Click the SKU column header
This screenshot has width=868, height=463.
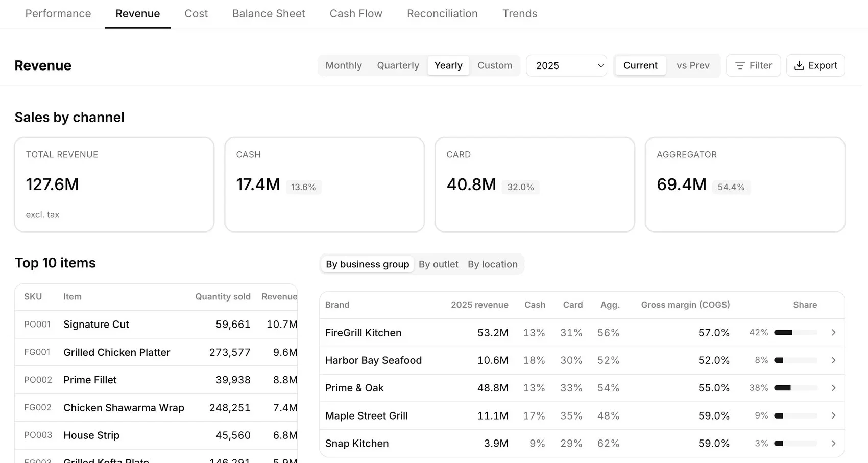33,297
